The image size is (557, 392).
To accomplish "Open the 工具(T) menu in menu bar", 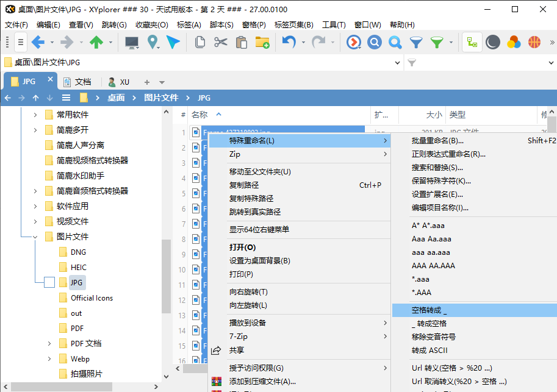I will (x=334, y=25).
